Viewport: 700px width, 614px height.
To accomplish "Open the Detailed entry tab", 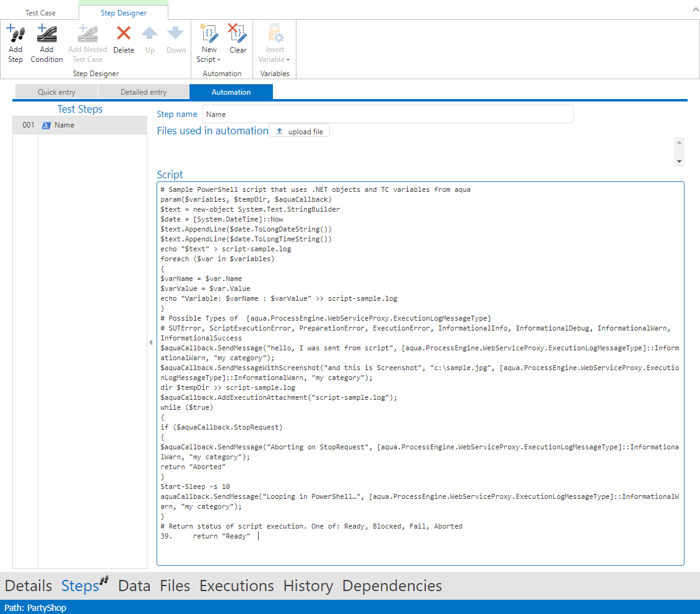I will coord(144,92).
